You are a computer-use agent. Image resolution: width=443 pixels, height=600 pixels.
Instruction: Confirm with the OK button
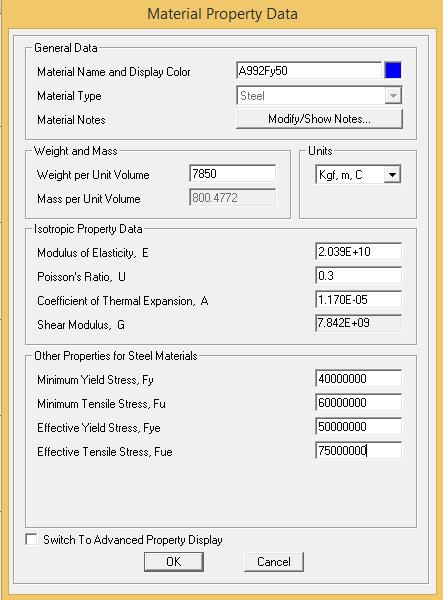point(174,562)
